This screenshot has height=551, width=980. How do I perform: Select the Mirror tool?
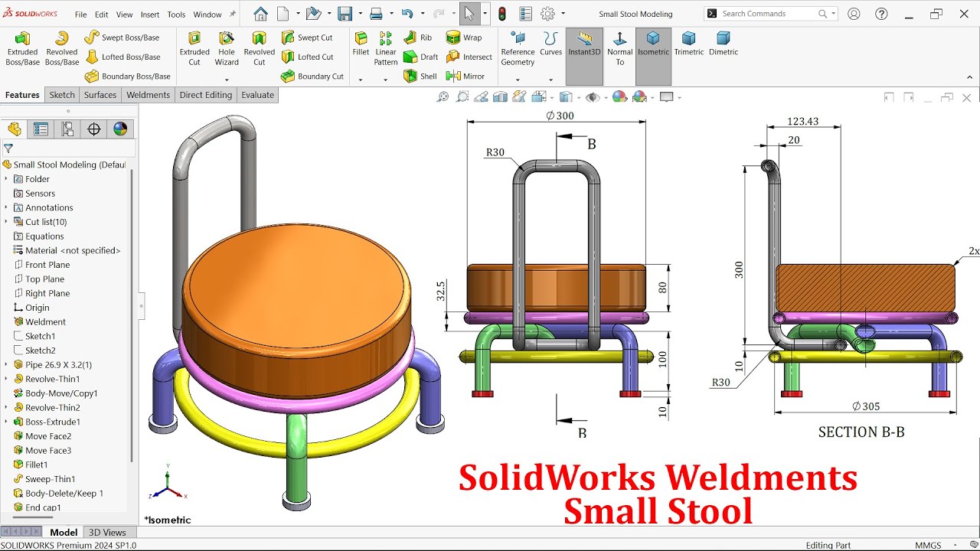465,76
